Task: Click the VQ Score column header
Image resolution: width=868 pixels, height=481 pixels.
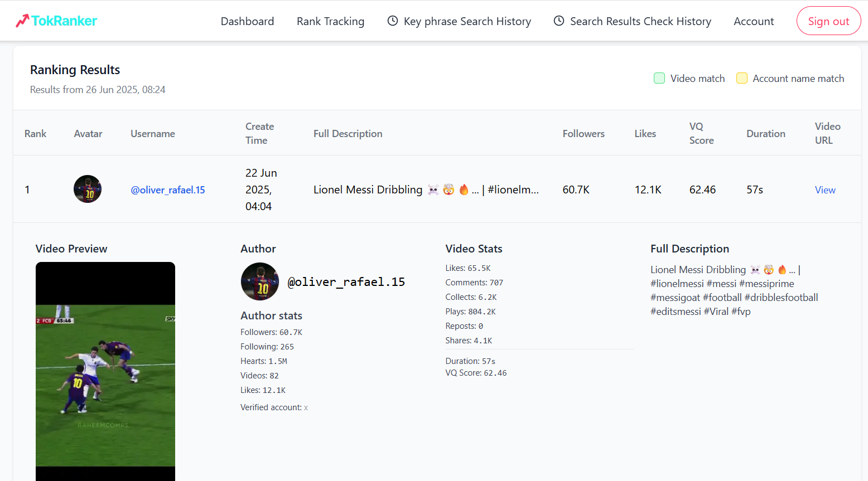Action: (x=701, y=133)
